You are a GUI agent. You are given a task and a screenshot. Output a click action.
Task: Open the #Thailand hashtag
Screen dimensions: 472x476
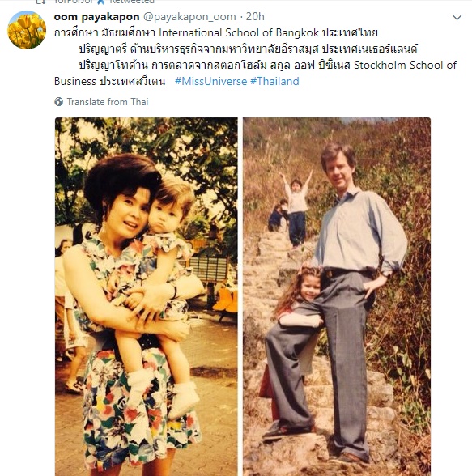click(274, 81)
